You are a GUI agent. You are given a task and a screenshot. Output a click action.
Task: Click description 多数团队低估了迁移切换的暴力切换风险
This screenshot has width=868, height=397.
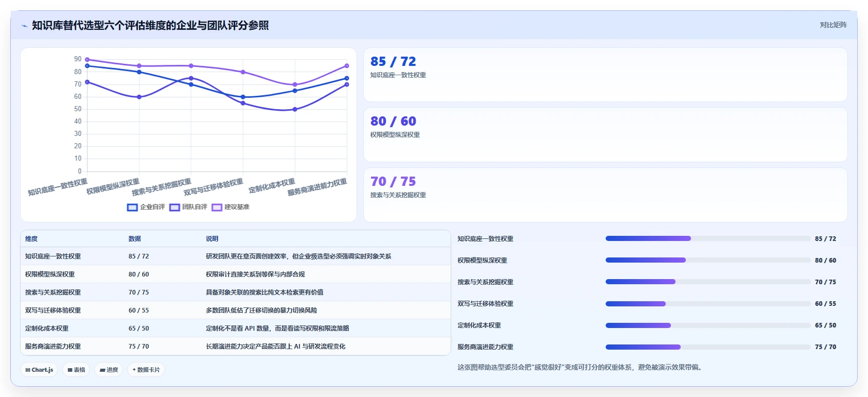[261, 310]
